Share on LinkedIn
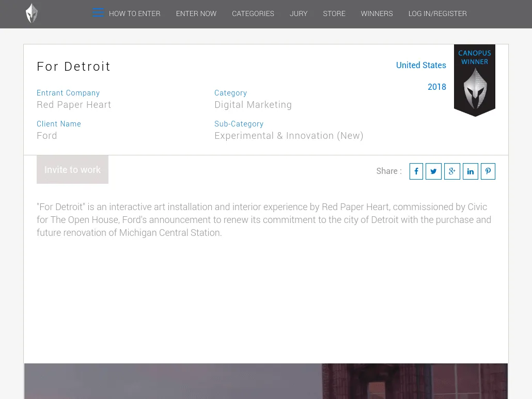 pyautogui.click(x=470, y=171)
